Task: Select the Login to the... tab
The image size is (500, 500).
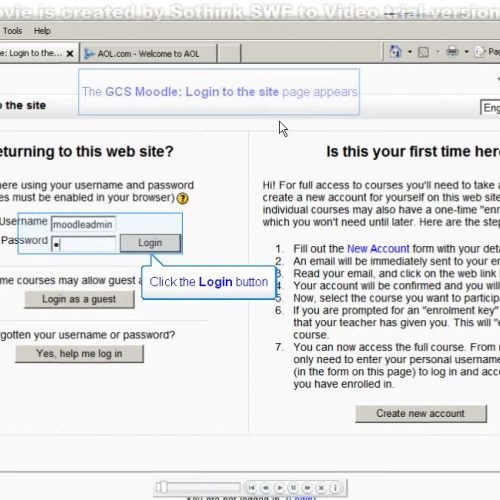Action: (32, 53)
